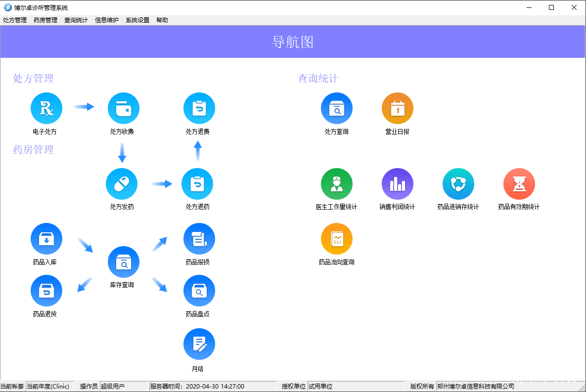Open the 电子处方 prescription icon
This screenshot has width=586, height=392.
pyautogui.click(x=46, y=108)
